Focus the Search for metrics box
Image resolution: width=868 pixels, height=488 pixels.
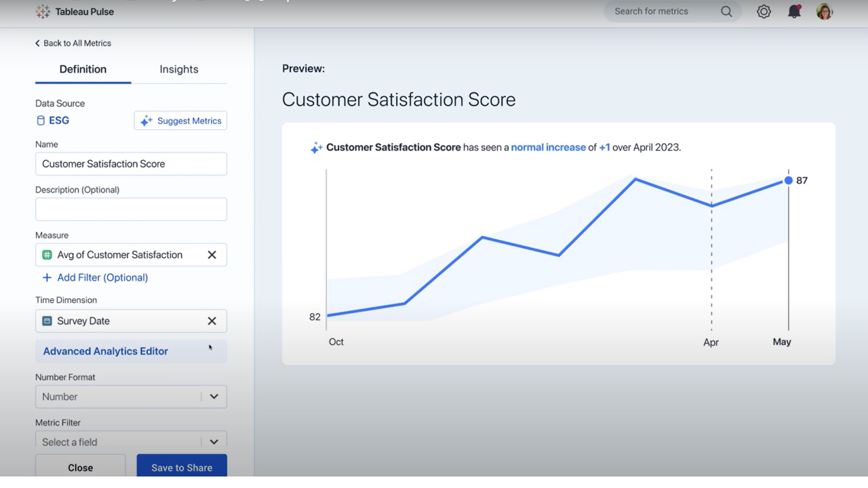[673, 12]
